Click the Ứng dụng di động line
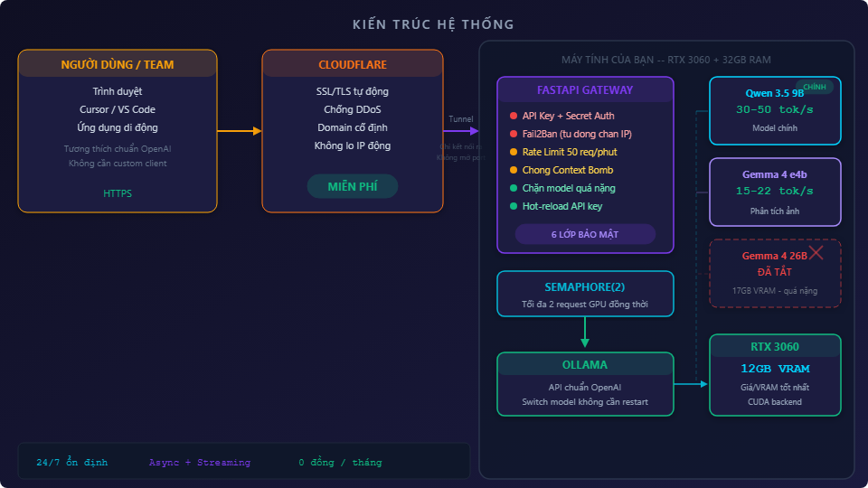The width and height of the screenshot is (868, 488). [x=118, y=127]
